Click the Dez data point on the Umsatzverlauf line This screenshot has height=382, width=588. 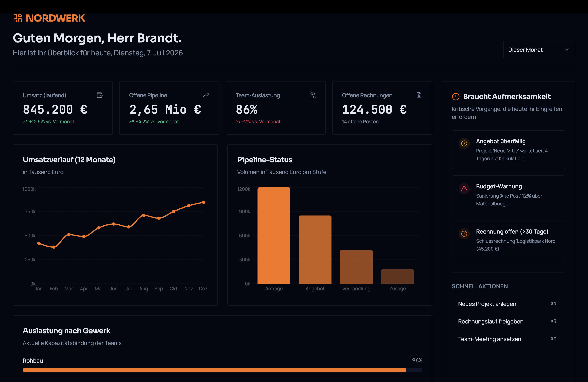tap(204, 202)
